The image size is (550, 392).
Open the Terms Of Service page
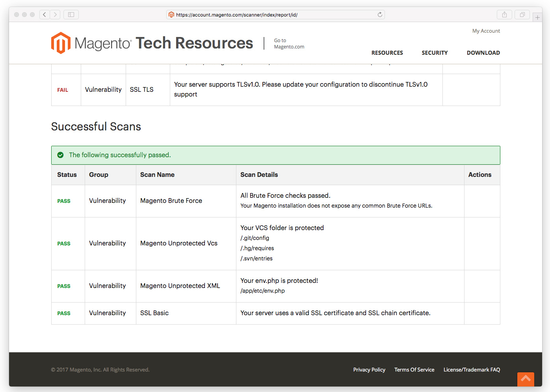point(414,370)
